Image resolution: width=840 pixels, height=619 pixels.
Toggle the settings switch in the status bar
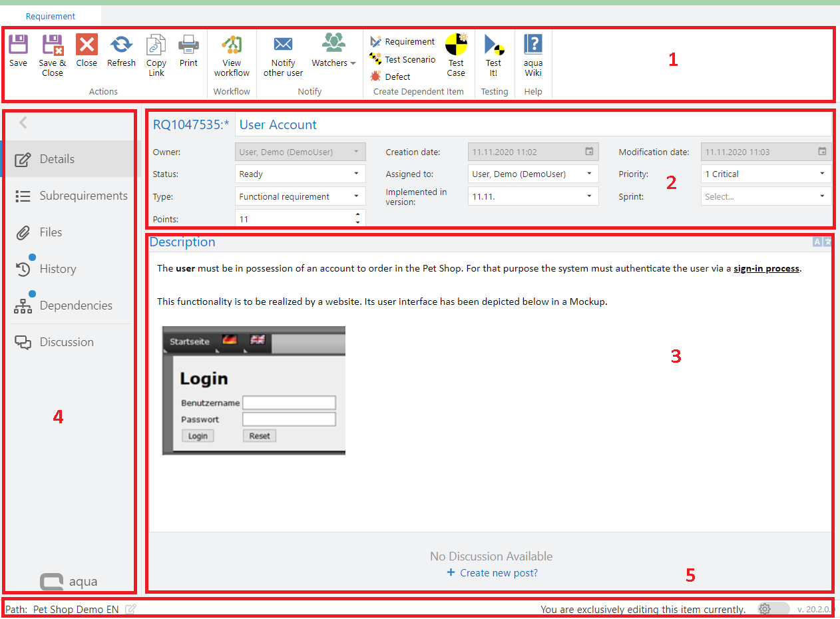[773, 609]
